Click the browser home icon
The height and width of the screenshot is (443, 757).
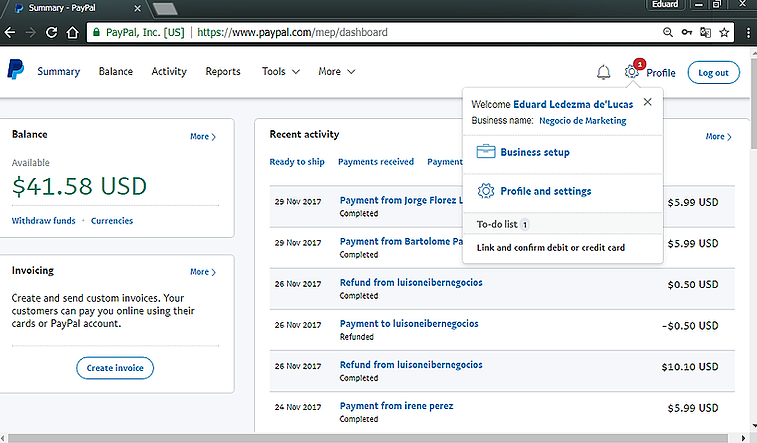[72, 32]
